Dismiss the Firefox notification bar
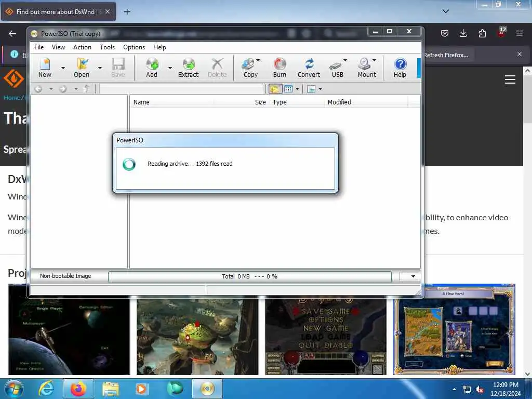Image resolution: width=532 pixels, height=399 pixels. click(520, 54)
